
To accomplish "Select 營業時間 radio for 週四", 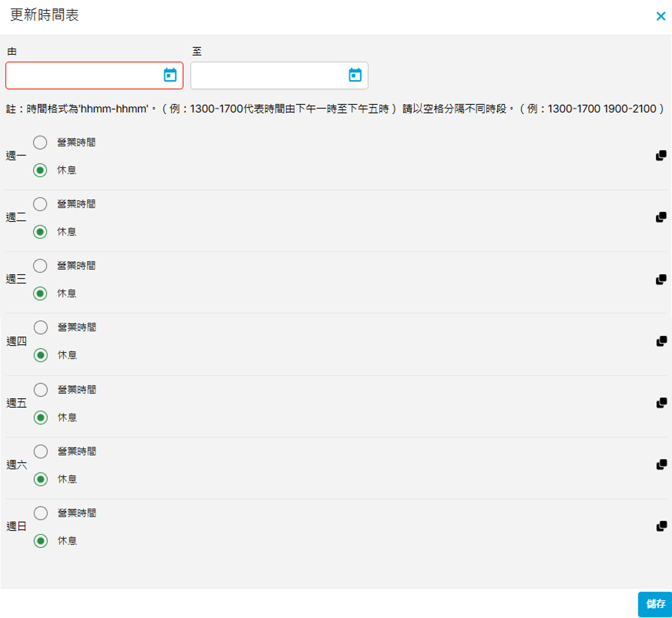I will coord(41,327).
